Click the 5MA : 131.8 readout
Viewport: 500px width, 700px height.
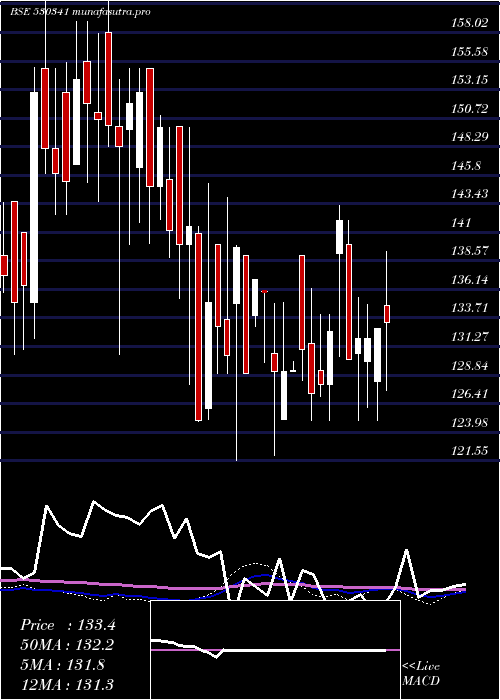[x=62, y=664]
